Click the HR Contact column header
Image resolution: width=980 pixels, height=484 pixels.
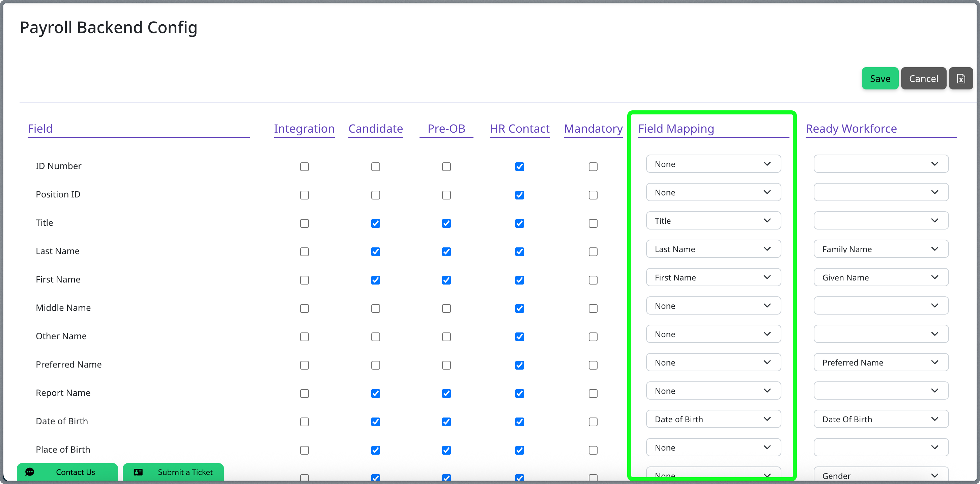pos(519,128)
